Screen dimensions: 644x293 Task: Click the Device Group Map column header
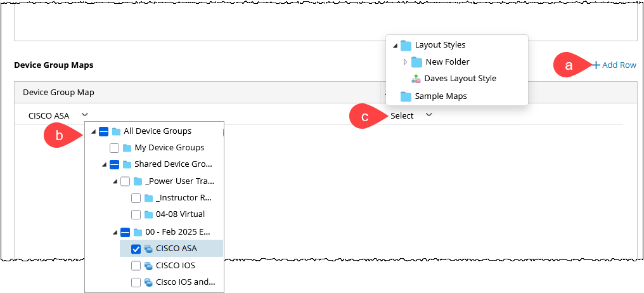pos(58,93)
